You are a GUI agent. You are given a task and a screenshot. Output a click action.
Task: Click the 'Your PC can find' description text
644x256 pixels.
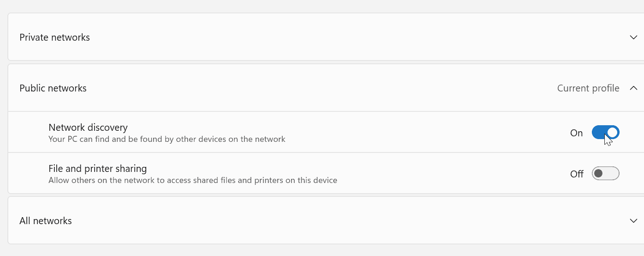coord(167,139)
